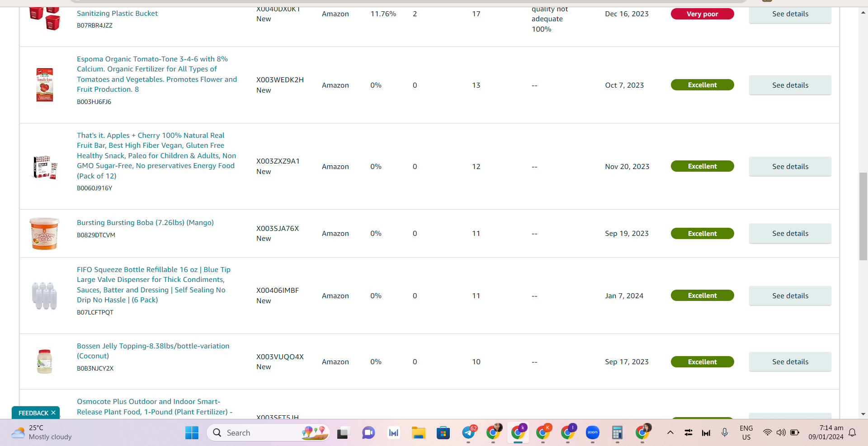Click Excellent badge in Espoma row

(x=702, y=85)
